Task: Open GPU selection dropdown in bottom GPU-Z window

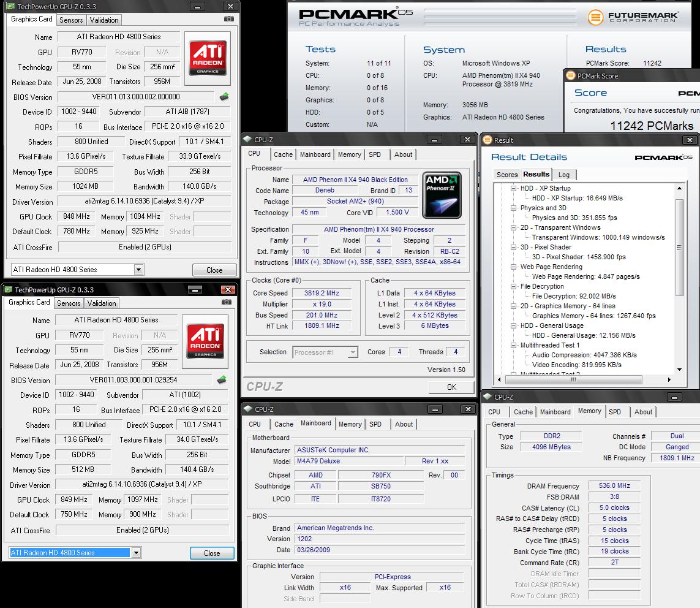Action: pyautogui.click(x=136, y=553)
